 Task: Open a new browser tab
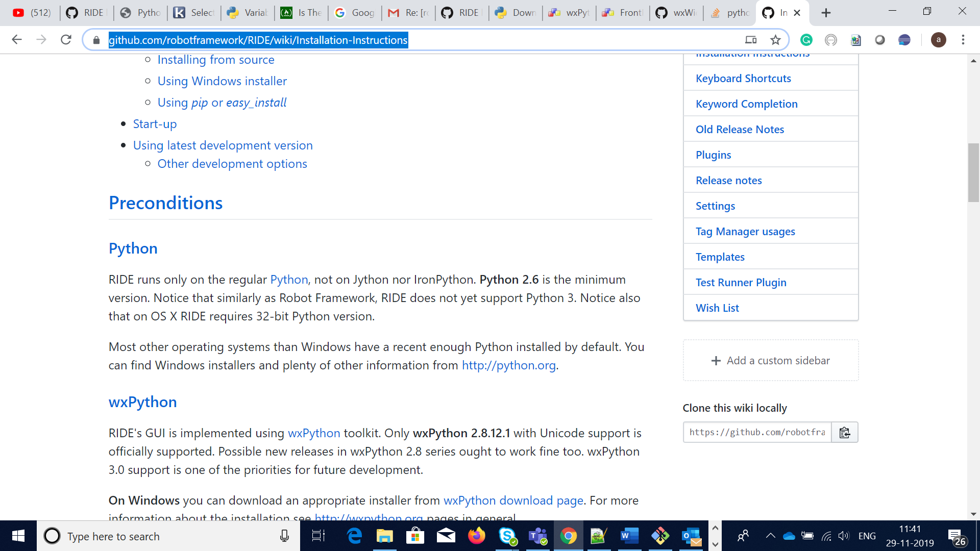[826, 13]
